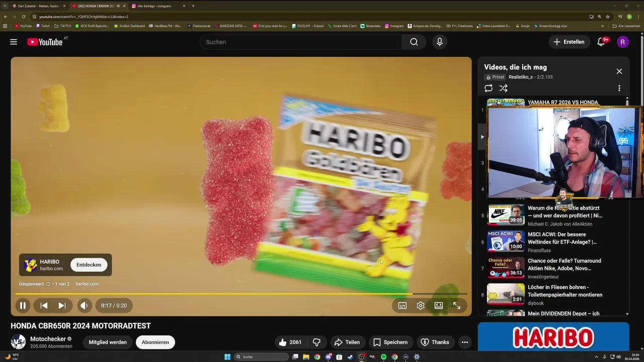Viewport: 644px width, 362px height.
Task: Open the account avatar menu
Action: 622,42
